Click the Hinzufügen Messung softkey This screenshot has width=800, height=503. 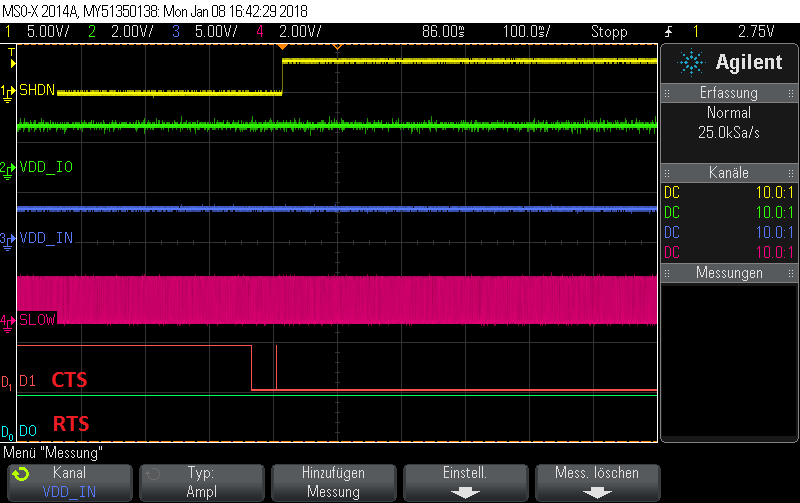(333, 483)
